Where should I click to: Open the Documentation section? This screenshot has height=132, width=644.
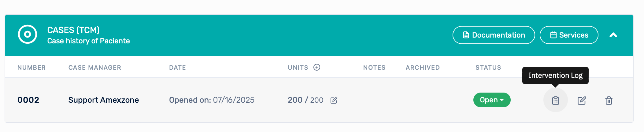[494, 35]
